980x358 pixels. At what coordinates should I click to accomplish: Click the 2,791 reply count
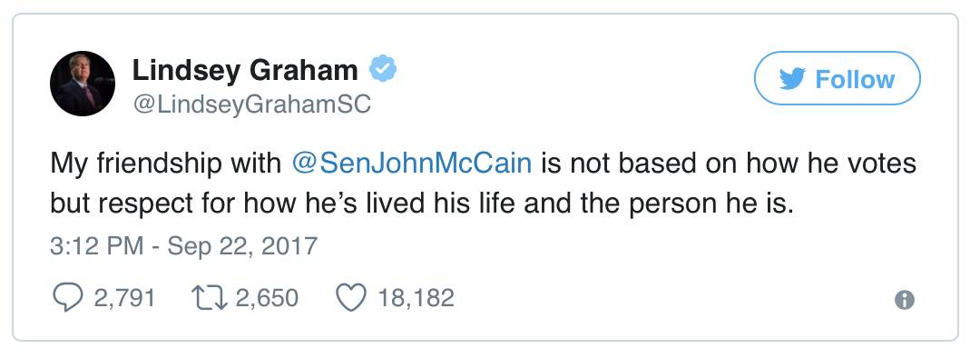124,299
